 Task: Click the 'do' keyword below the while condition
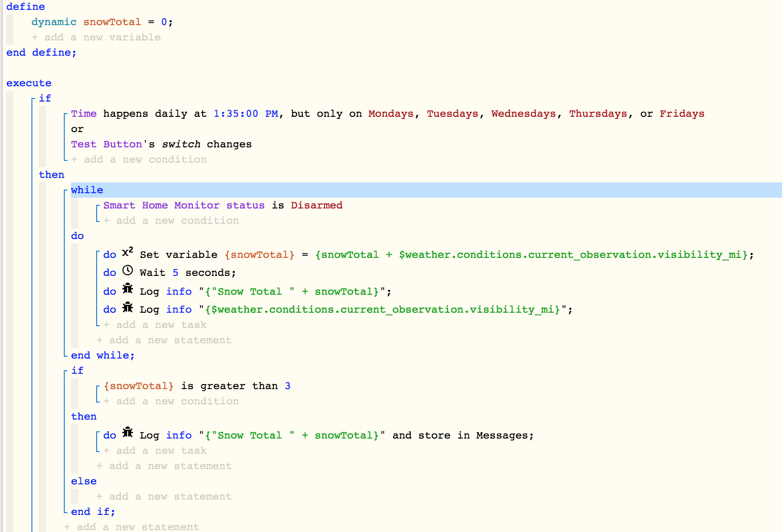tap(77, 236)
